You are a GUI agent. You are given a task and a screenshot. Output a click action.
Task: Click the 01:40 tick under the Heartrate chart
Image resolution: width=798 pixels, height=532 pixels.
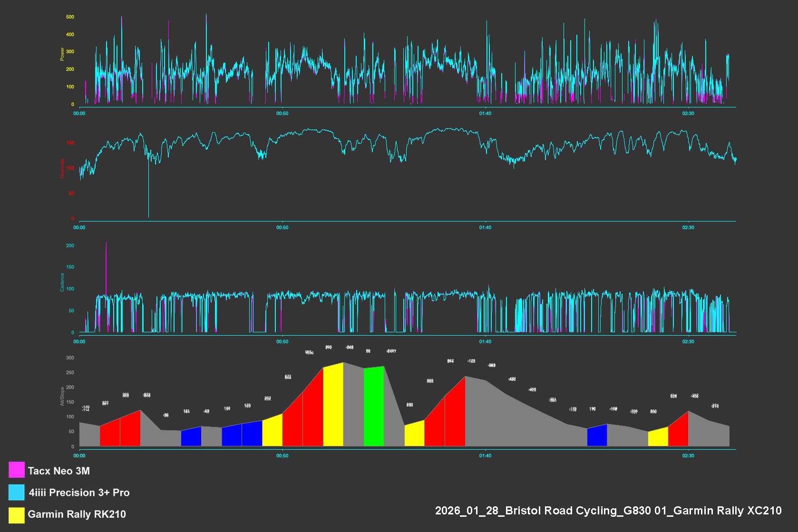pos(485,228)
